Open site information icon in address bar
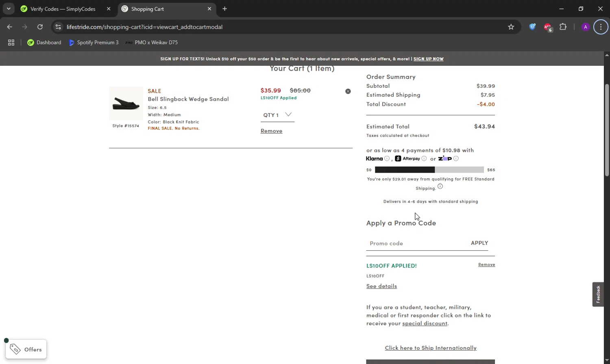The width and height of the screenshot is (610, 364). 58,27
